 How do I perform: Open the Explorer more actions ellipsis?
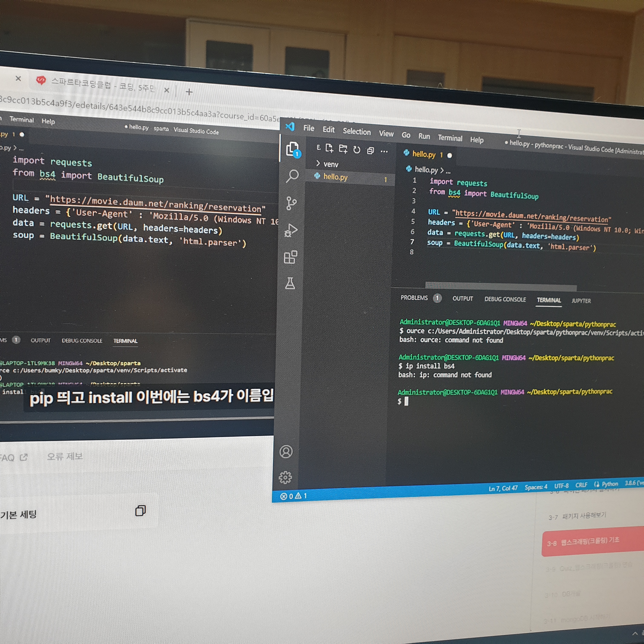click(x=384, y=152)
